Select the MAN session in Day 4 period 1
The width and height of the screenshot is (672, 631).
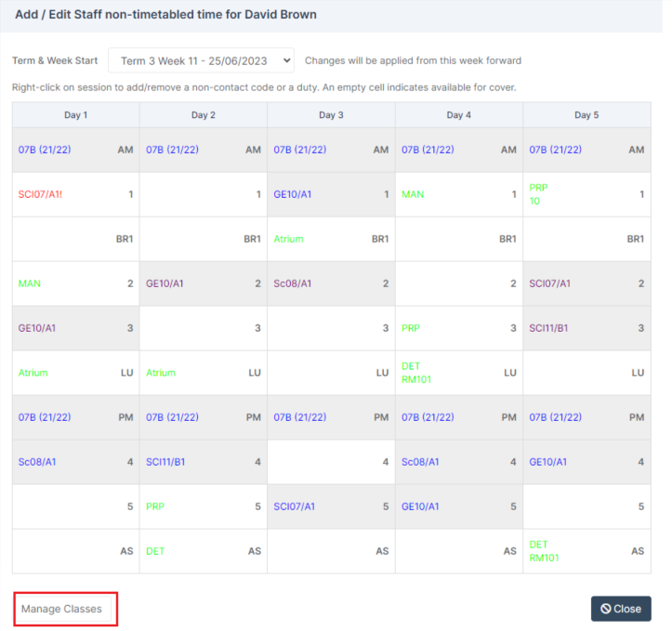(458, 194)
